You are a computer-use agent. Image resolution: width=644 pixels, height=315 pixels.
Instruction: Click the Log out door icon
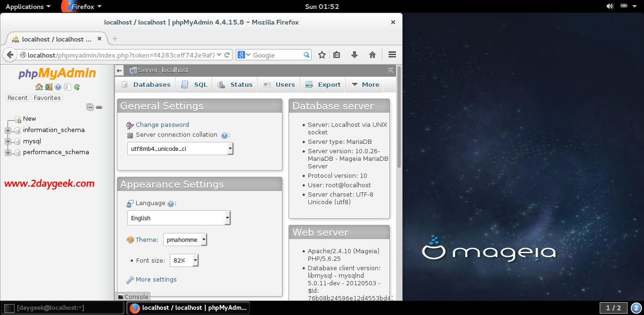49,87
